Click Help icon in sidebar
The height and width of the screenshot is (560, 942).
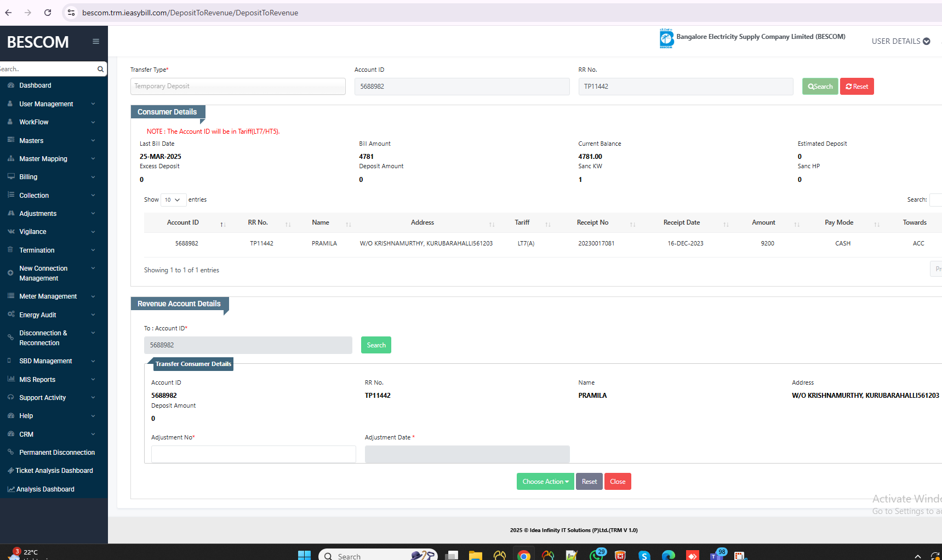pyautogui.click(x=10, y=416)
